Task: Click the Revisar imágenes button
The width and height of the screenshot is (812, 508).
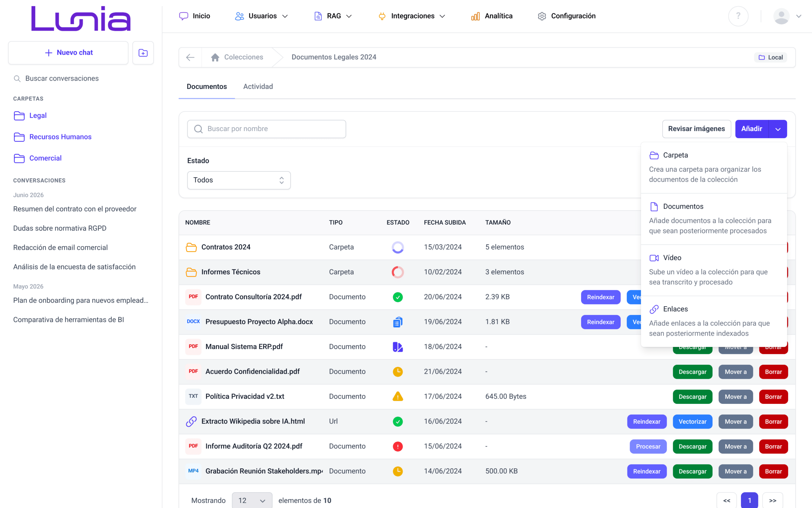Action: 696,129
